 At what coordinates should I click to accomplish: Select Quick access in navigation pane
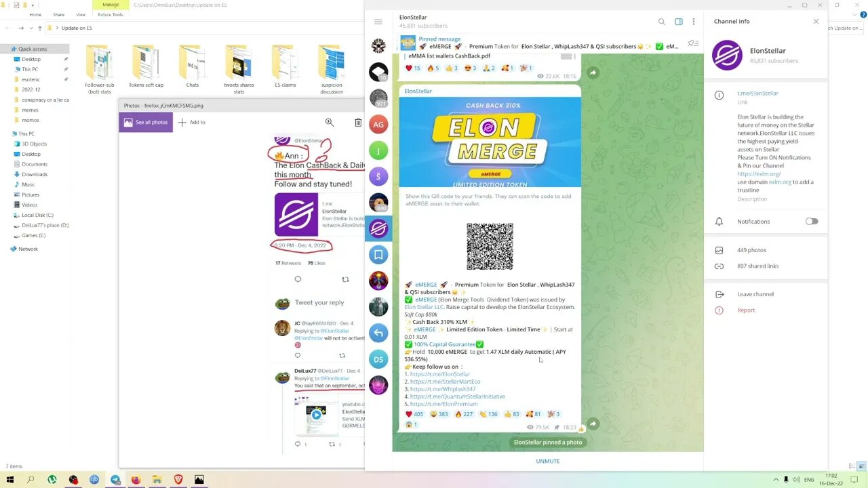[33, 49]
